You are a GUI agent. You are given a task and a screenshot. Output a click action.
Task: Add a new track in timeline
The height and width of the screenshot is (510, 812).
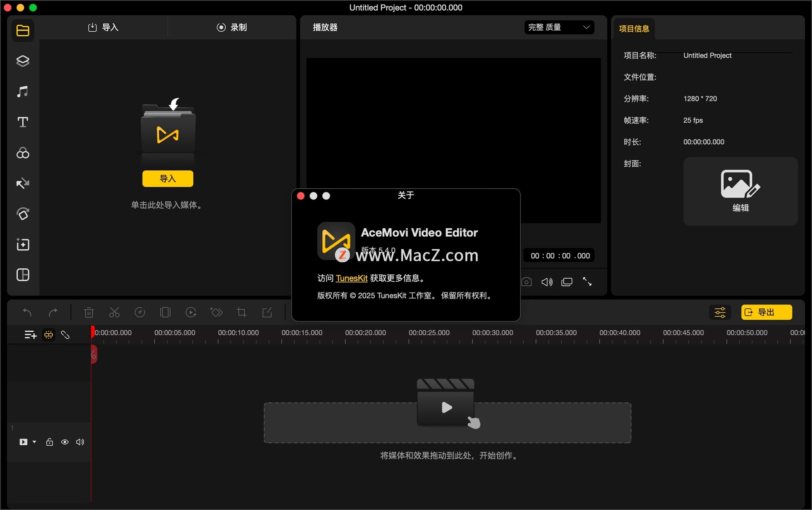tap(30, 335)
